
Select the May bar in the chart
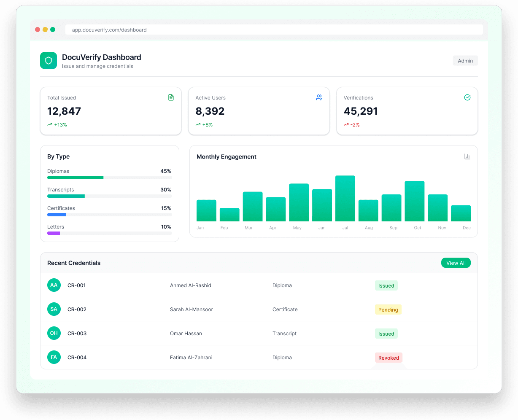299,202
